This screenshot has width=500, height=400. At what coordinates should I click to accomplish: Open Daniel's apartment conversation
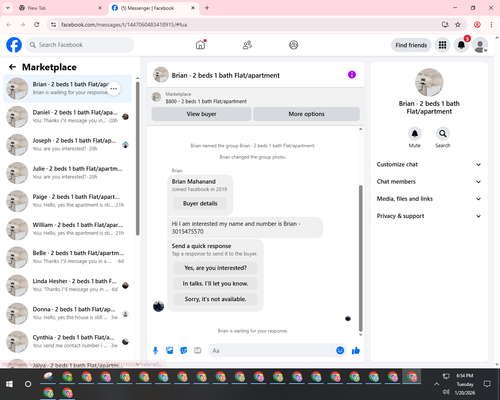click(67, 117)
